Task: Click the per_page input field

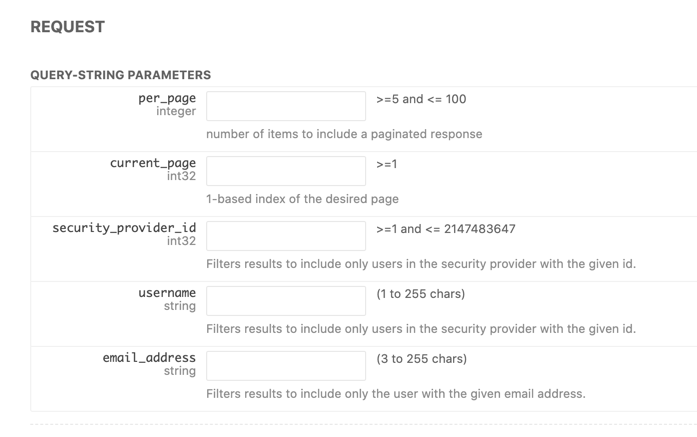Action: tap(286, 106)
